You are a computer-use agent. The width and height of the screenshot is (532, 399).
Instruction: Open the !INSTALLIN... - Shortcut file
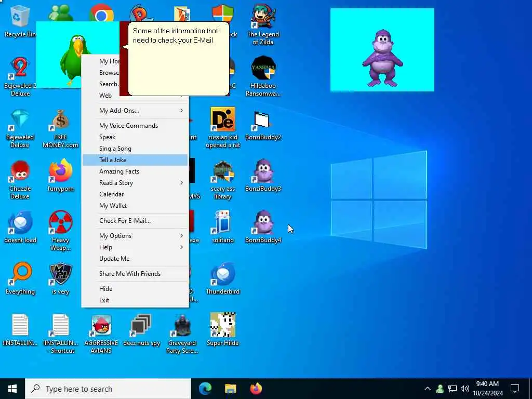coord(60,334)
